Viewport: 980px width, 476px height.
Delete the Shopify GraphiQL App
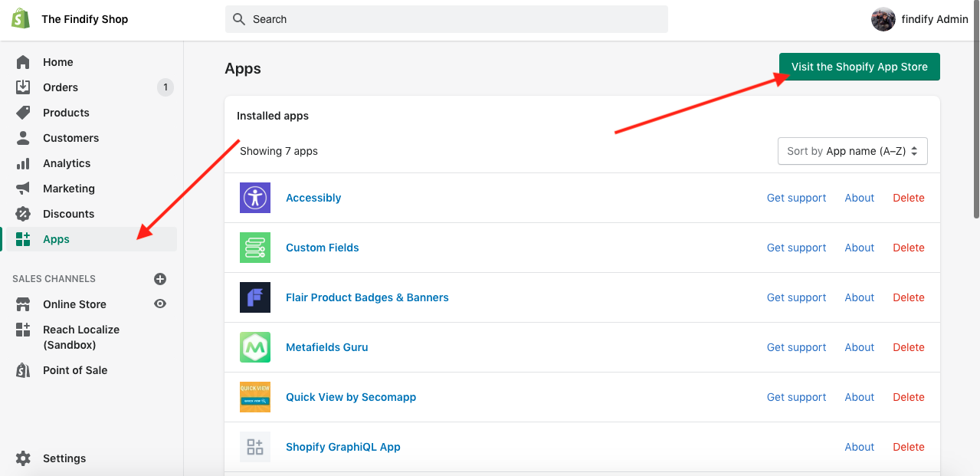click(909, 447)
